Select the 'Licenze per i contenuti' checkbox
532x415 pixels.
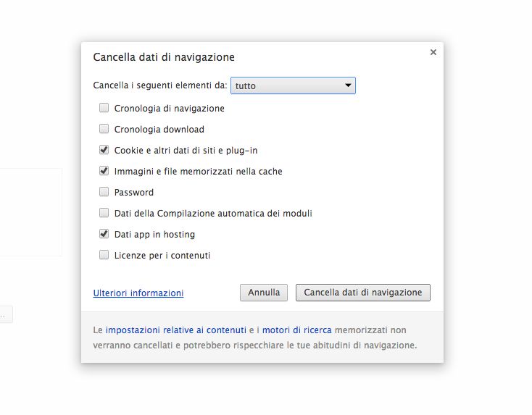[104, 256]
